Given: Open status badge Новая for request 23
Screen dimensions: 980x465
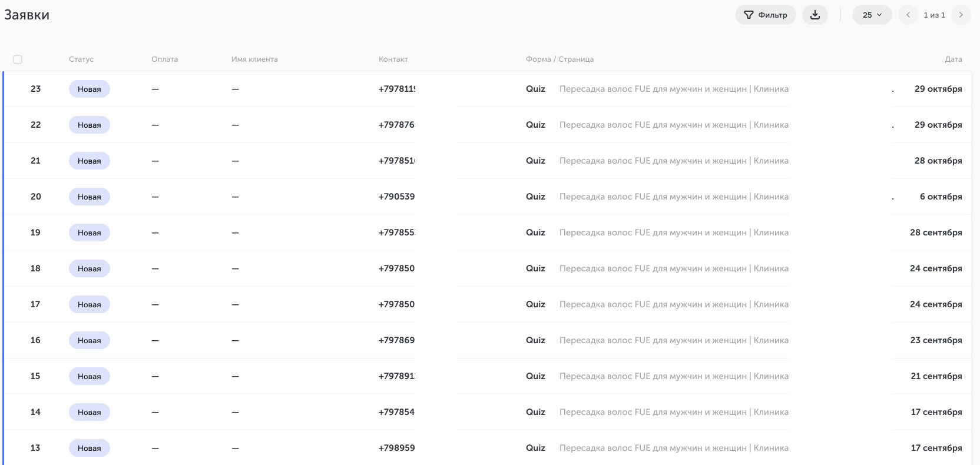Looking at the screenshot, I should [90, 89].
